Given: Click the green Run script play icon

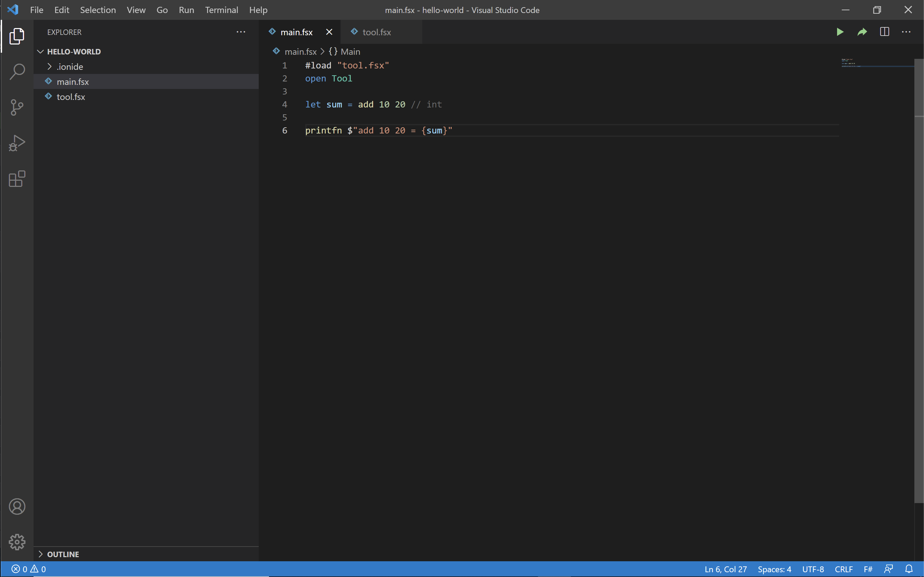Looking at the screenshot, I should click(x=840, y=32).
